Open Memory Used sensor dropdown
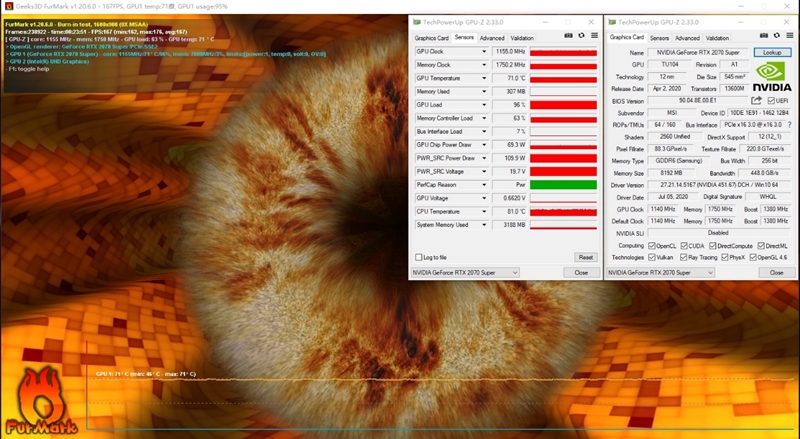Viewport: 800px width, 439px height. 484,91
